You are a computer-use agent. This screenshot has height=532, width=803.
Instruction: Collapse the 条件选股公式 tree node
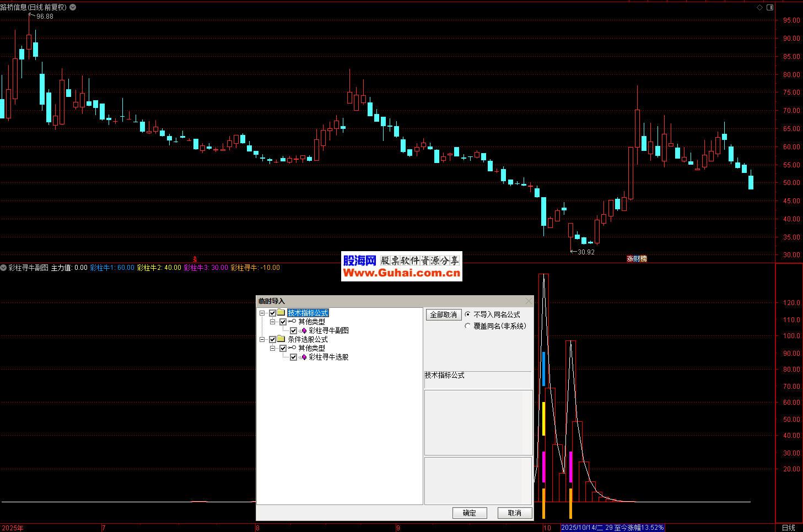(x=262, y=339)
